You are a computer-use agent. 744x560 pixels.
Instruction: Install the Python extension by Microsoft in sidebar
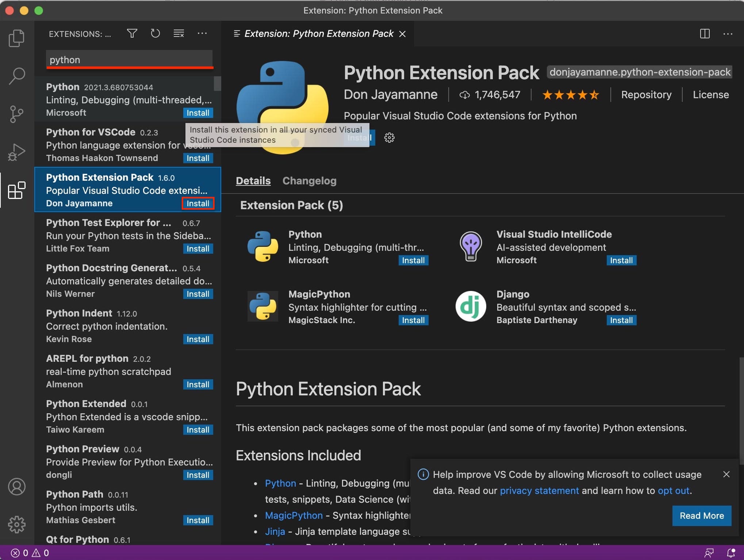pyautogui.click(x=198, y=113)
